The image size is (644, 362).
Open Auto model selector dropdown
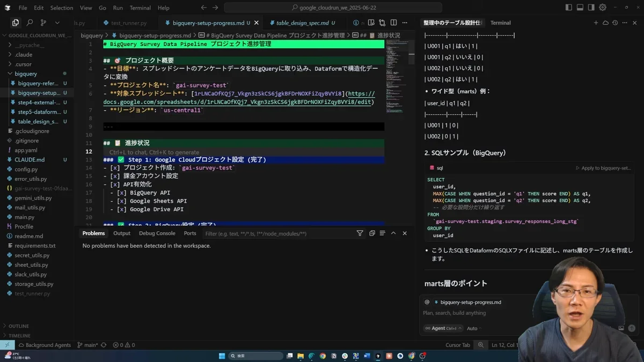pos(474,328)
